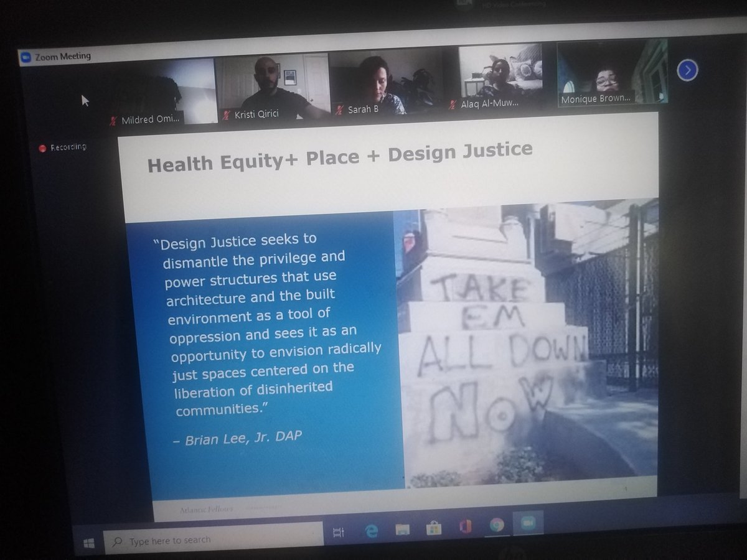Click the Zoom icon in the taskbar
Image resolution: width=747 pixels, height=560 pixels.
(x=528, y=523)
